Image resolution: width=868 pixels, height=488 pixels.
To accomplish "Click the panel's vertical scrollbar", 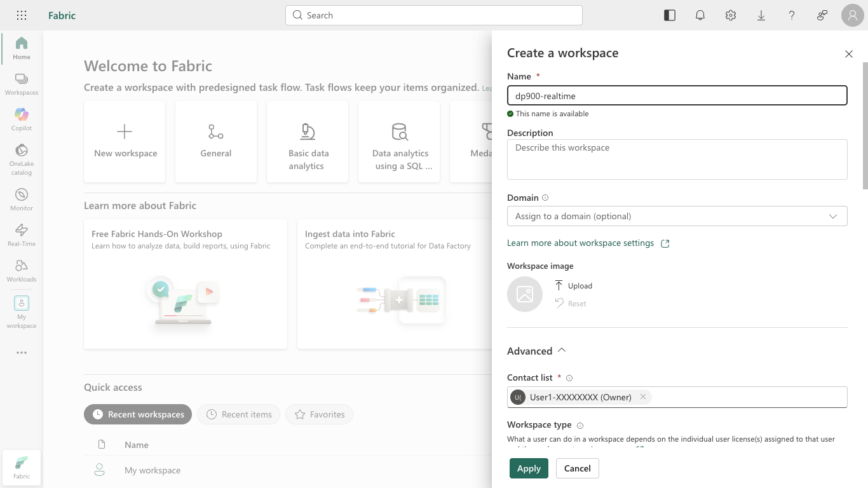I will click(865, 125).
